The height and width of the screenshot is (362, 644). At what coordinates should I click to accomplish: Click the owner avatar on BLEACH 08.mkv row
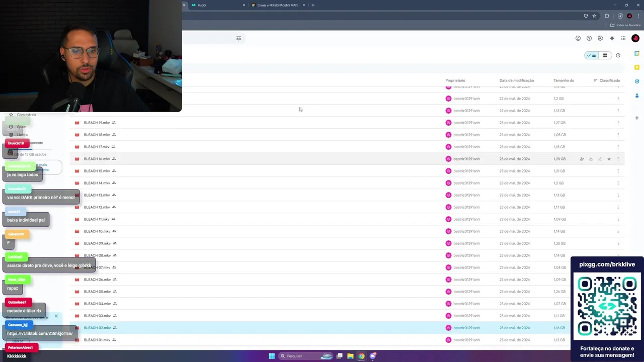pyautogui.click(x=448, y=255)
